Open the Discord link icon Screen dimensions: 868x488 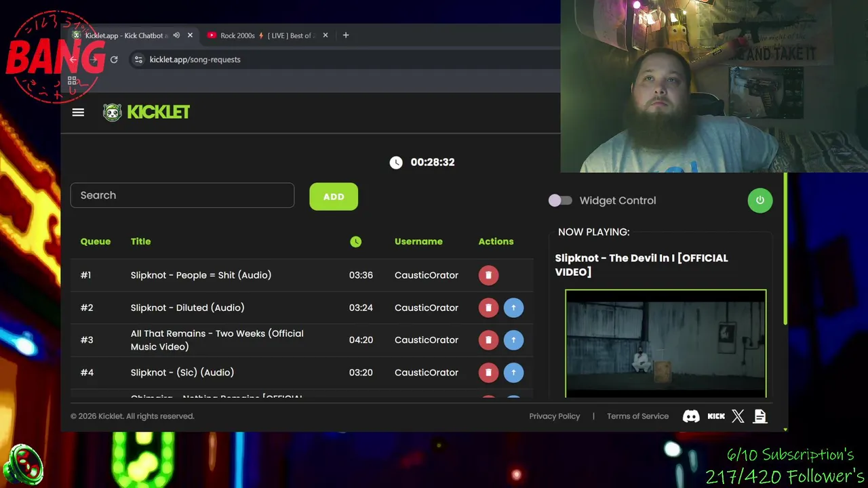691,416
